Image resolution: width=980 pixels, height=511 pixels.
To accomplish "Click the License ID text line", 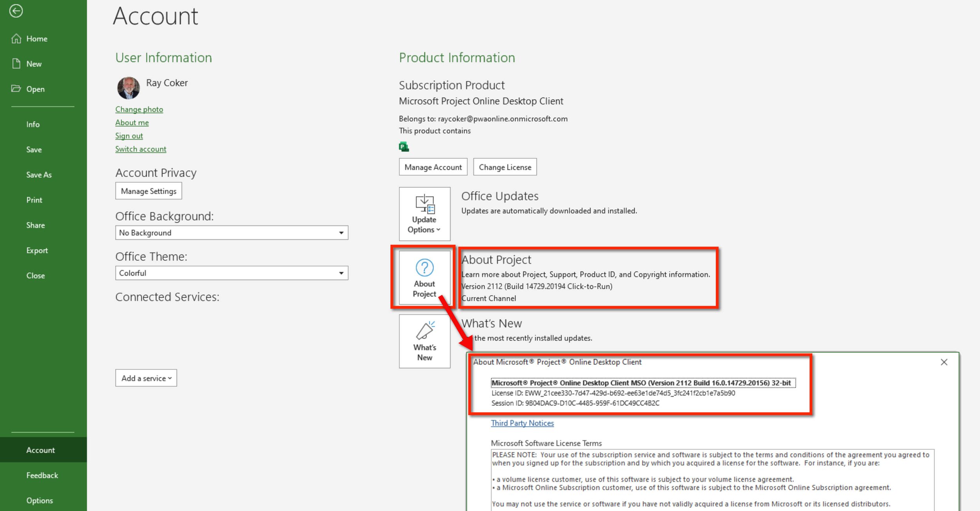I will click(613, 393).
